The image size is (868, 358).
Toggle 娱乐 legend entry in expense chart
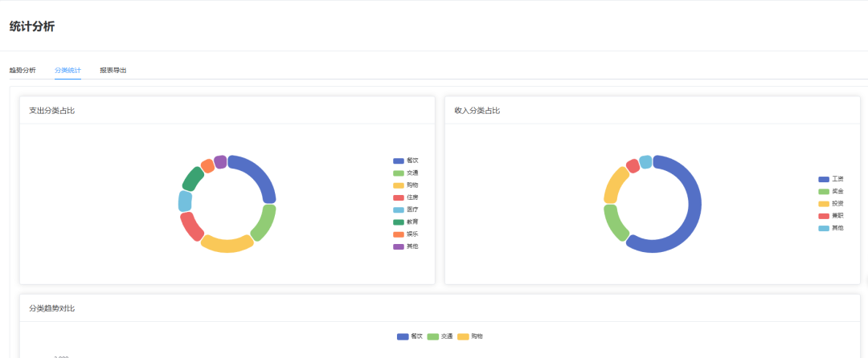click(405, 234)
